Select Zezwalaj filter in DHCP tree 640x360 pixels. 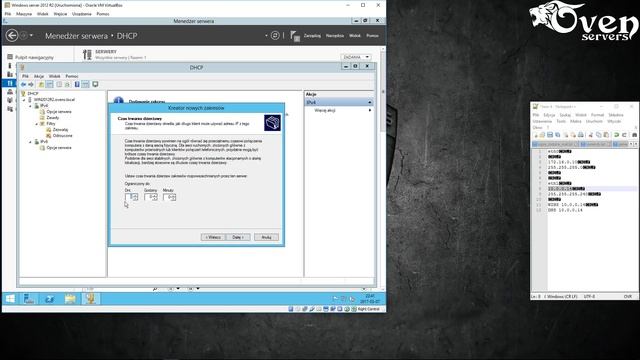[x=60, y=130]
